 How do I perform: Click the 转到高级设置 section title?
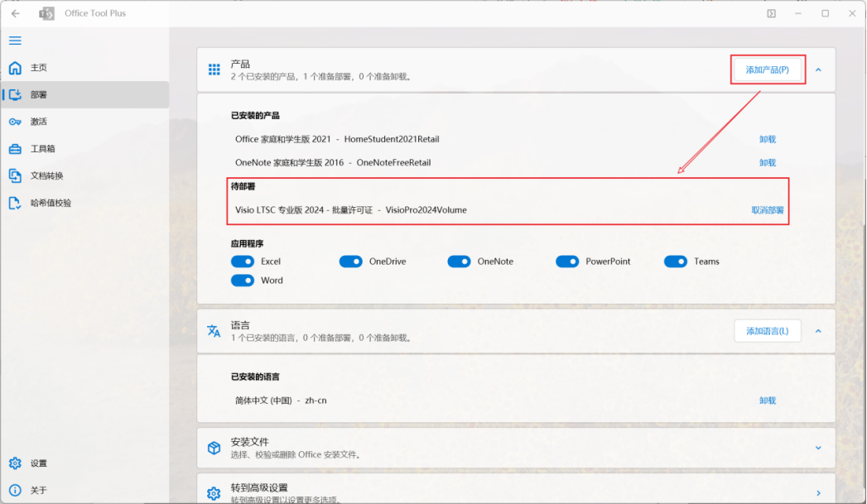pyautogui.click(x=258, y=487)
